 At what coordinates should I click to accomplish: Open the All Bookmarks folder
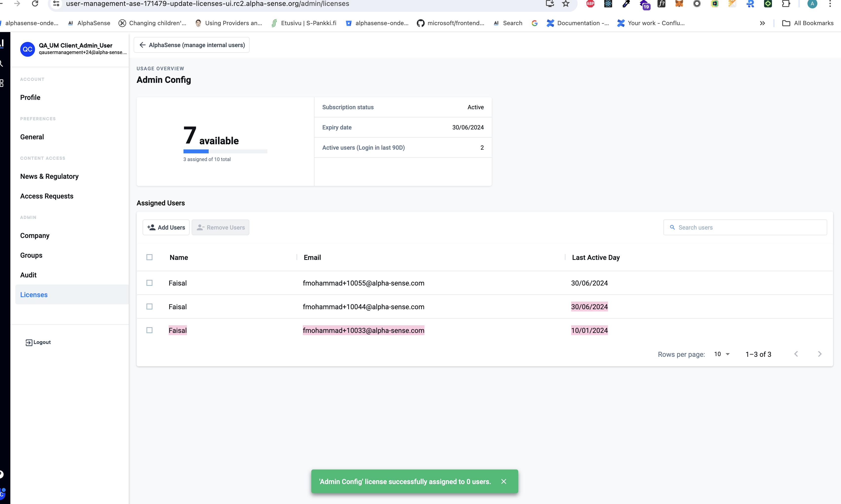coord(808,23)
